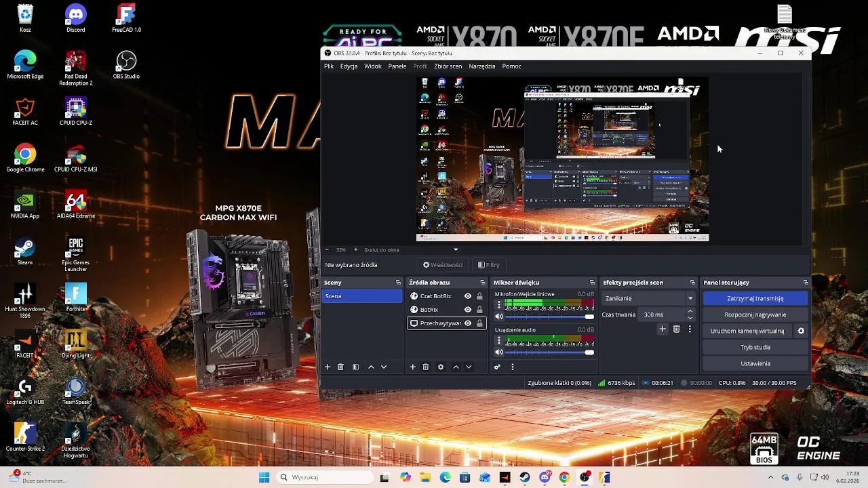
Task: Zoom out preview with the minus icon
Action: 327,249
